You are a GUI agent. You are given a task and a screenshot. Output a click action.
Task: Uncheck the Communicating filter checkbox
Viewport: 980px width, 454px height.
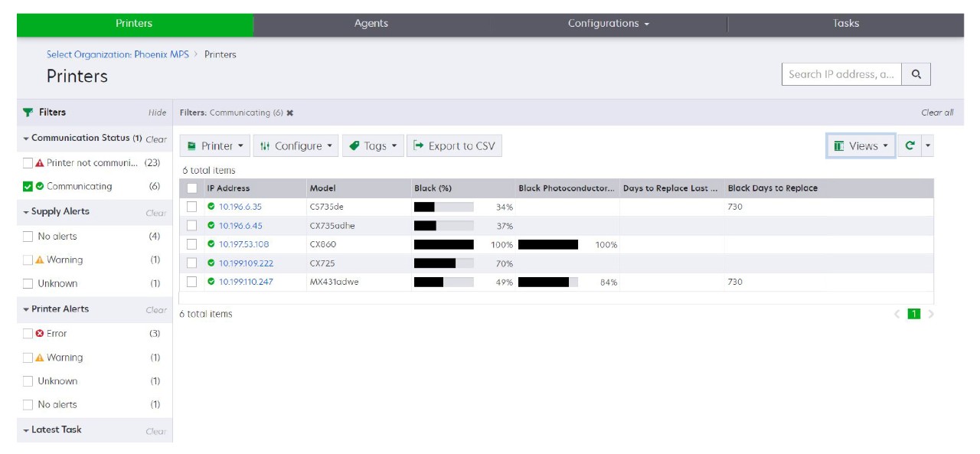(28, 186)
